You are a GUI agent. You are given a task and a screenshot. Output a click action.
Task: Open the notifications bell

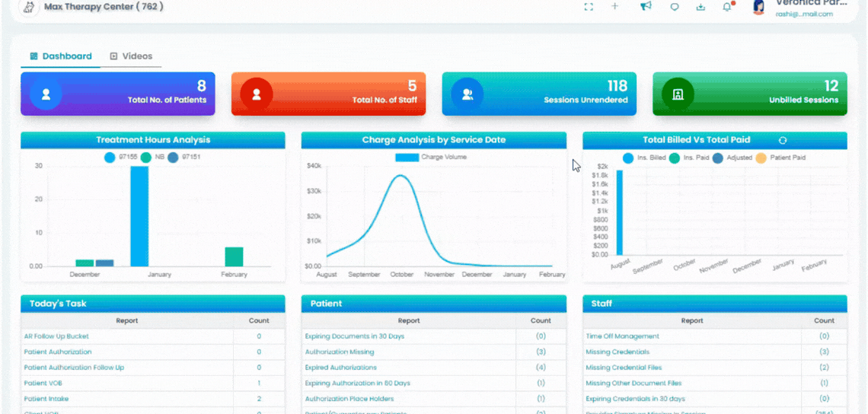pyautogui.click(x=727, y=7)
